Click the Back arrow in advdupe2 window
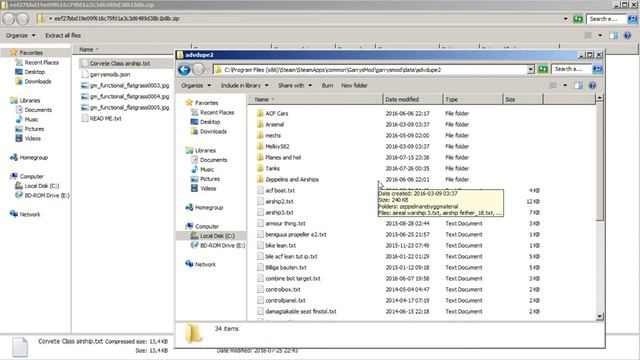The width and height of the screenshot is (640, 360). click(x=184, y=70)
